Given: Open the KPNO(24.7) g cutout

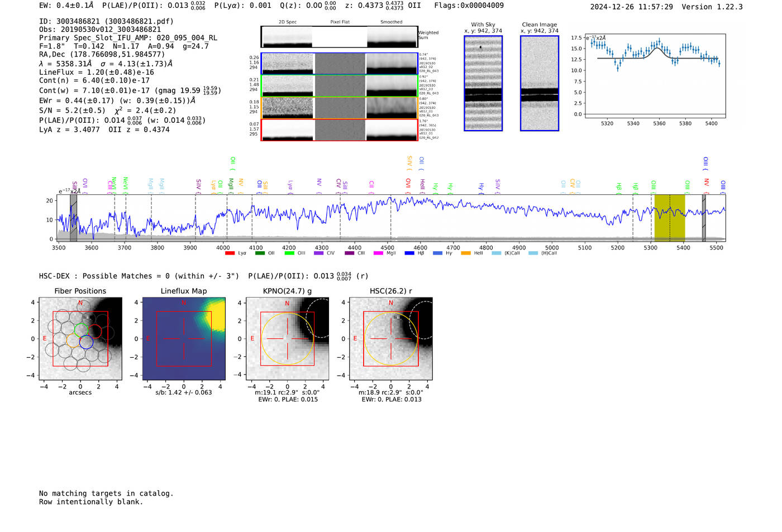Looking at the screenshot, I should pyautogui.click(x=288, y=339).
